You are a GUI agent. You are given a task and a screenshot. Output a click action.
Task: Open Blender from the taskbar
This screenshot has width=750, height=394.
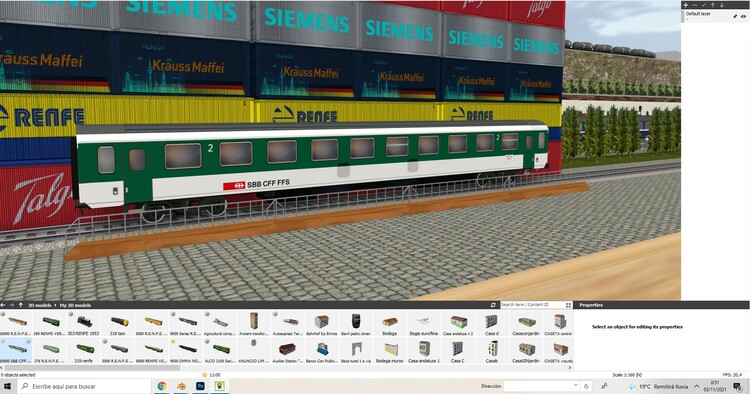181,386
